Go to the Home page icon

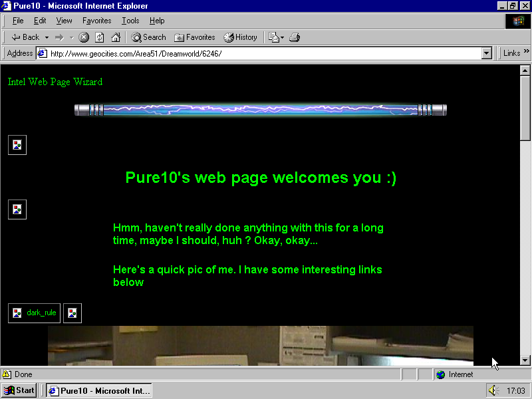(x=116, y=37)
